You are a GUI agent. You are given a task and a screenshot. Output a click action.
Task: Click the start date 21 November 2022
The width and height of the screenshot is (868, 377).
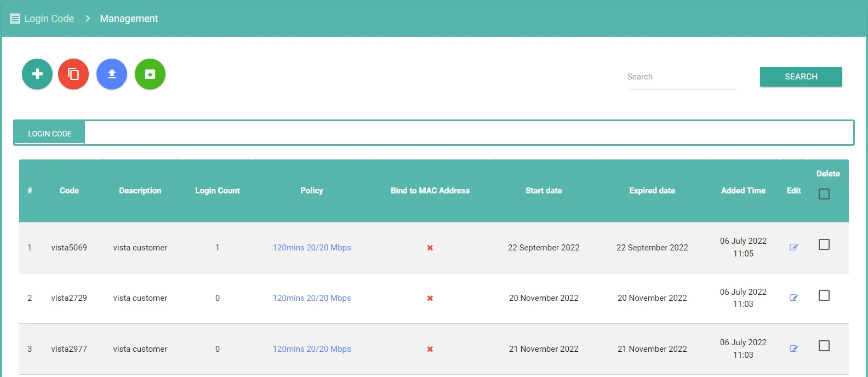[544, 349]
